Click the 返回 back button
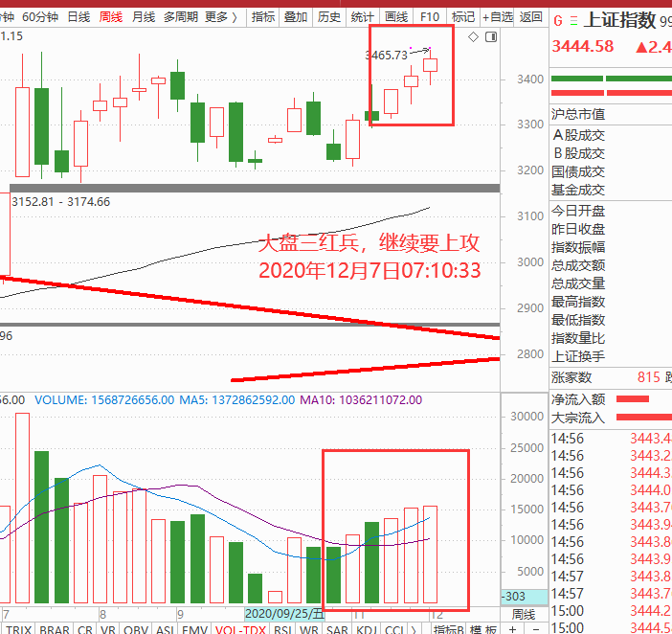Viewport: 672px width, 634px height. pos(531,17)
